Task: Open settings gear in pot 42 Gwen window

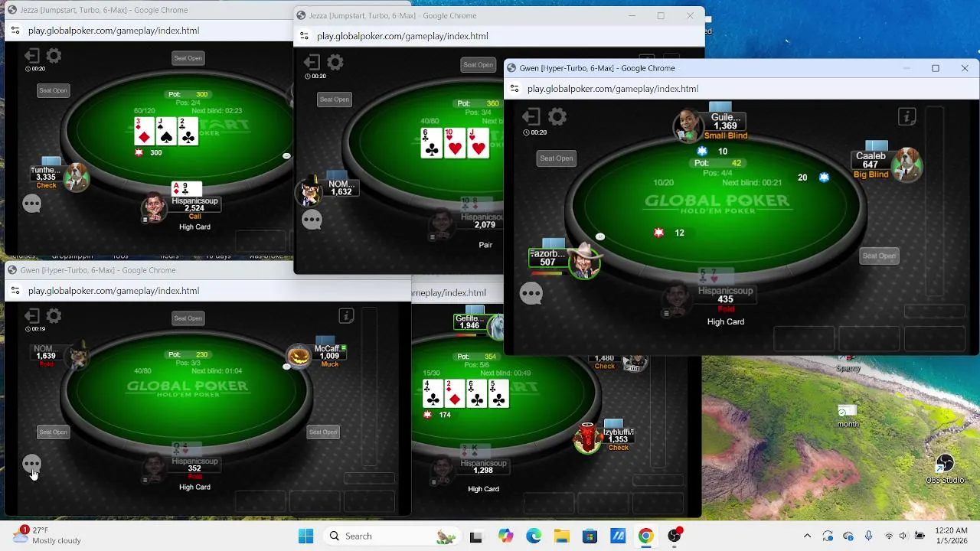Action: point(557,117)
